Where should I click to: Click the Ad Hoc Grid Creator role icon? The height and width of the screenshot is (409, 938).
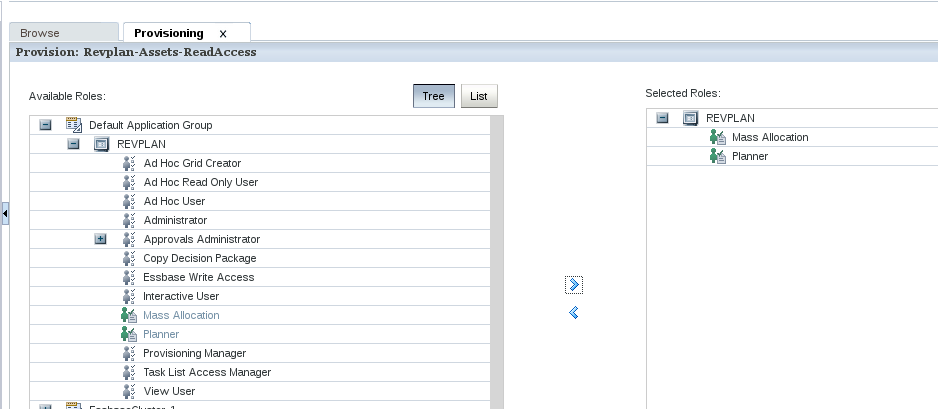(129, 163)
